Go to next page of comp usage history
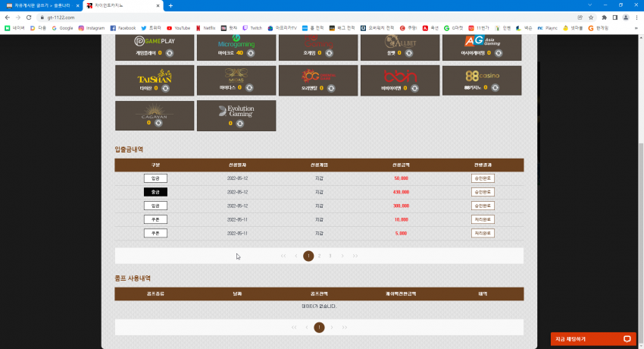644x349 pixels. (331, 327)
